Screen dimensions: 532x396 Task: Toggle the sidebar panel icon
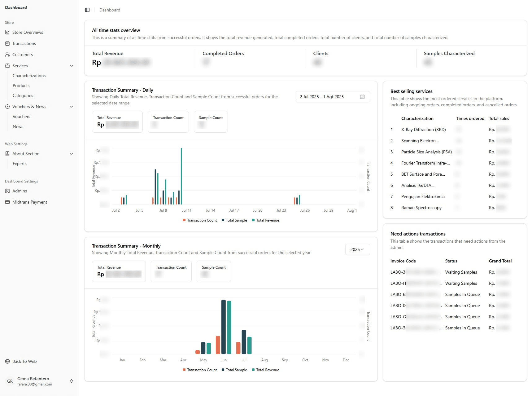pyautogui.click(x=87, y=10)
